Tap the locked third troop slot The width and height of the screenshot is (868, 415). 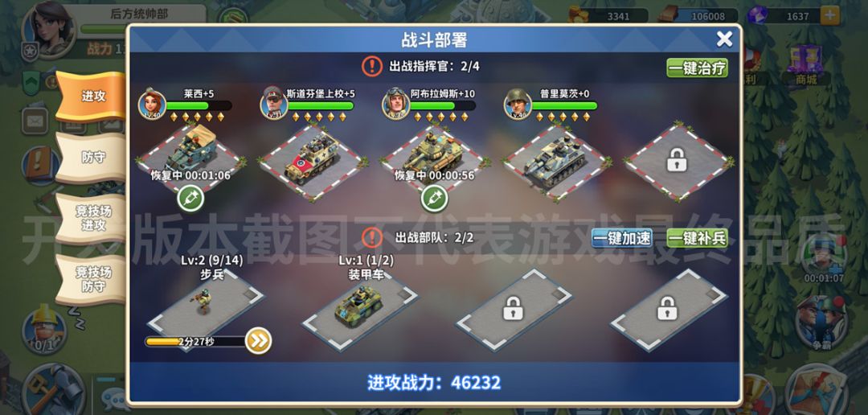click(x=513, y=309)
